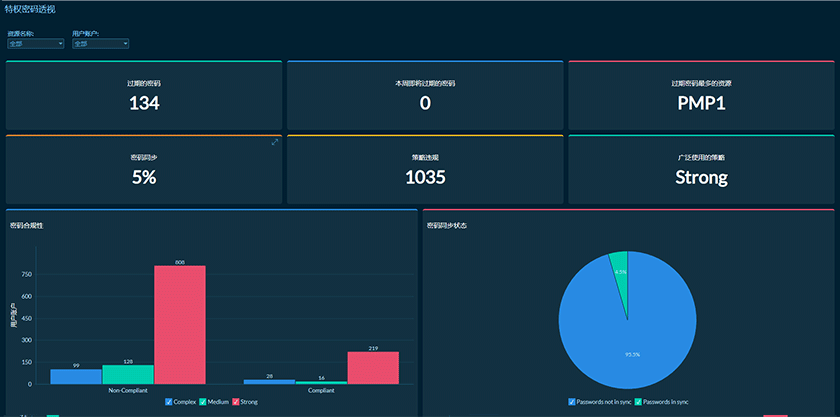Toggle the Medium legend checkbox
The height and width of the screenshot is (417, 840).
coord(203,402)
